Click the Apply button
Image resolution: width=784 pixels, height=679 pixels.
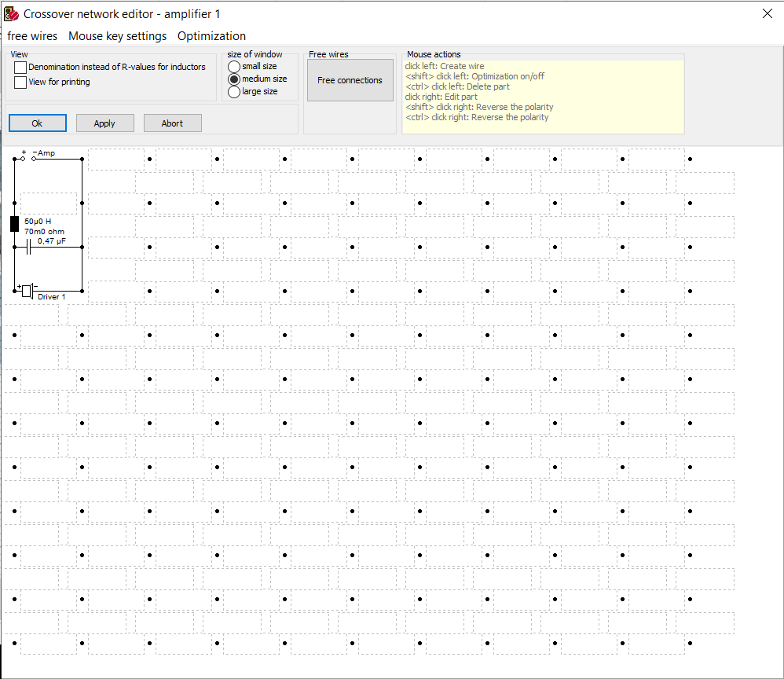click(x=104, y=123)
